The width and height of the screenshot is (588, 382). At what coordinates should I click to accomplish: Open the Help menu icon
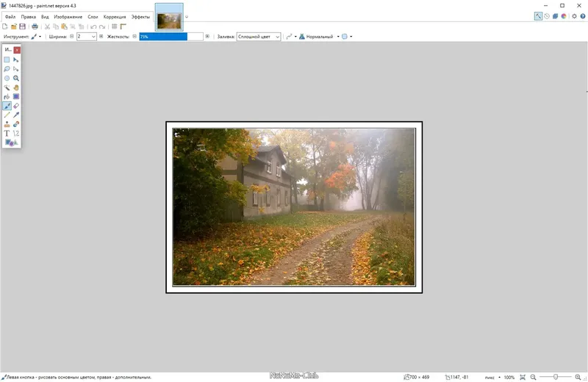pos(583,16)
